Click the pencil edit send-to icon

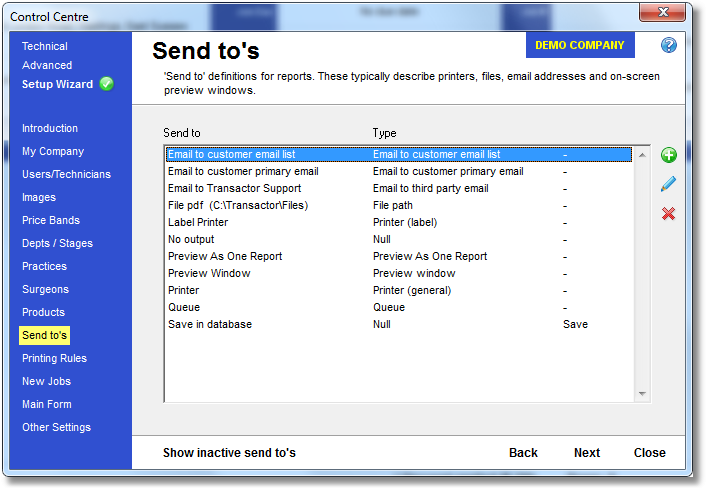pyautogui.click(x=668, y=184)
